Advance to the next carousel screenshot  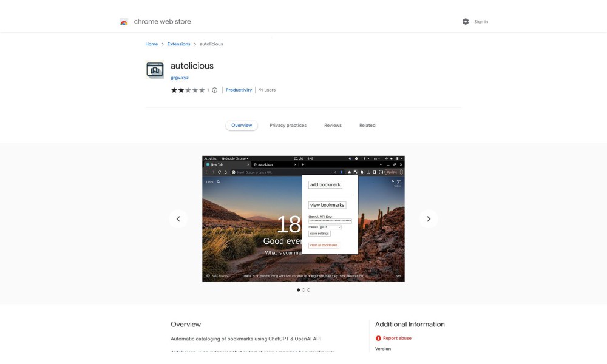(429, 219)
